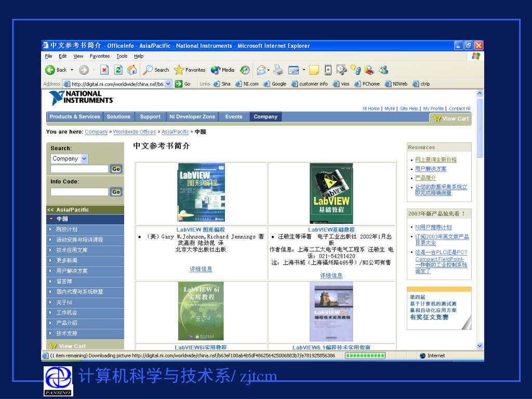The image size is (532, 399).
Task: Click the Forward arrow icon
Action: tap(84, 70)
